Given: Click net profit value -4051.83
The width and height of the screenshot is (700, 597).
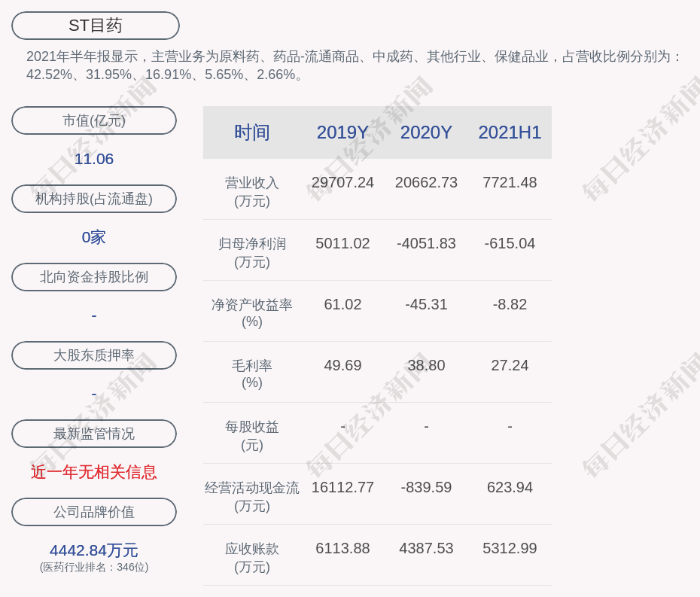Looking at the screenshot, I should (x=426, y=243).
